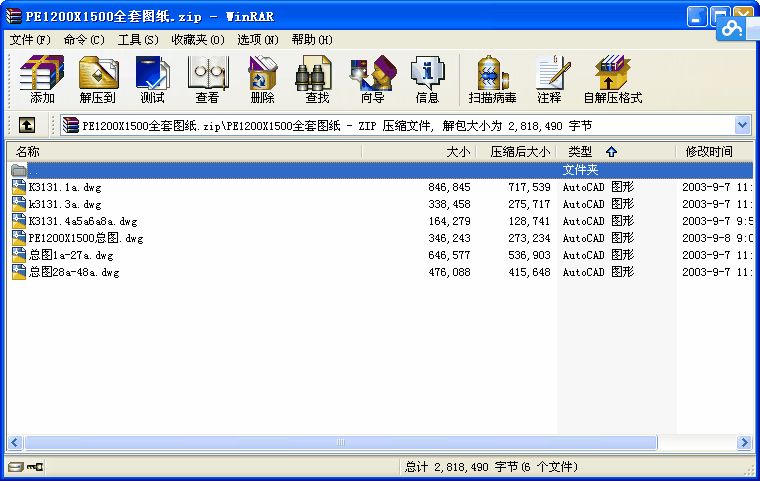
Task: Expand the address bar dropdown arrow
Action: click(x=742, y=126)
